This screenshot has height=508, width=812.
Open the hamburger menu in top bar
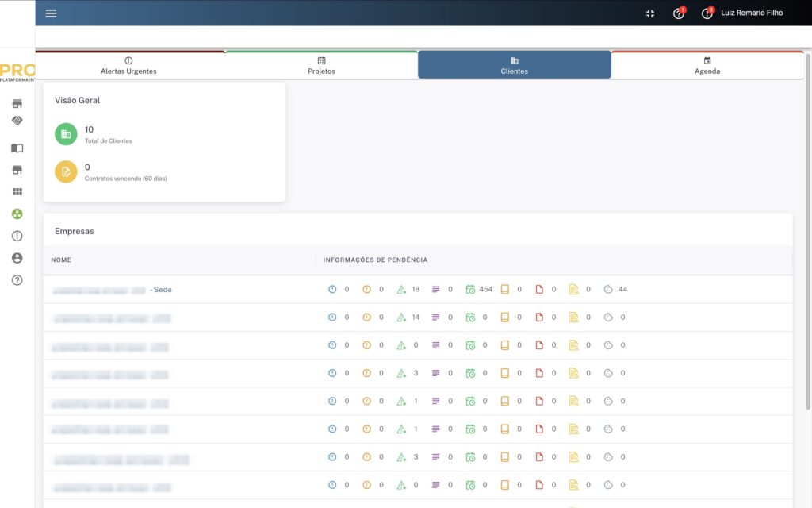(51, 13)
